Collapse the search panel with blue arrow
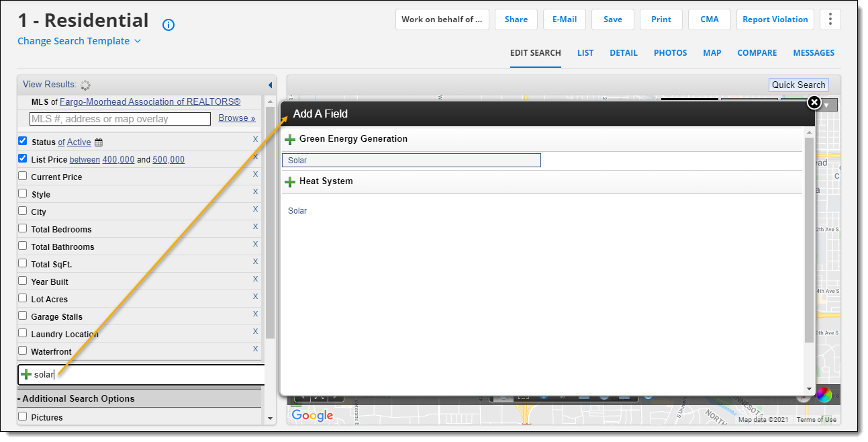The height and width of the screenshot is (442, 868). point(270,85)
